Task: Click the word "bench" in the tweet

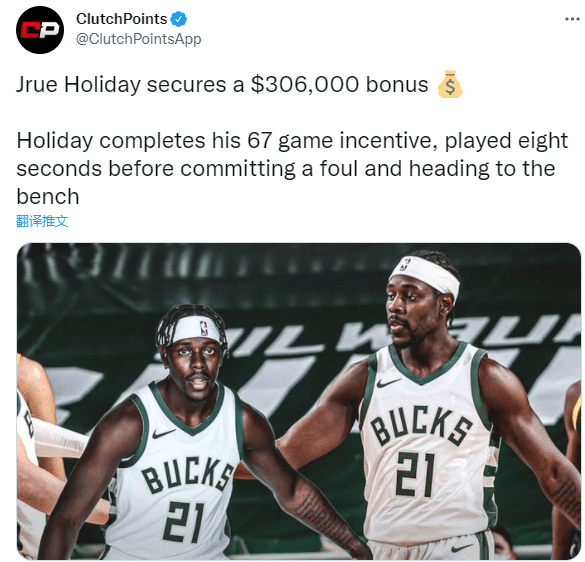Action: (48, 197)
